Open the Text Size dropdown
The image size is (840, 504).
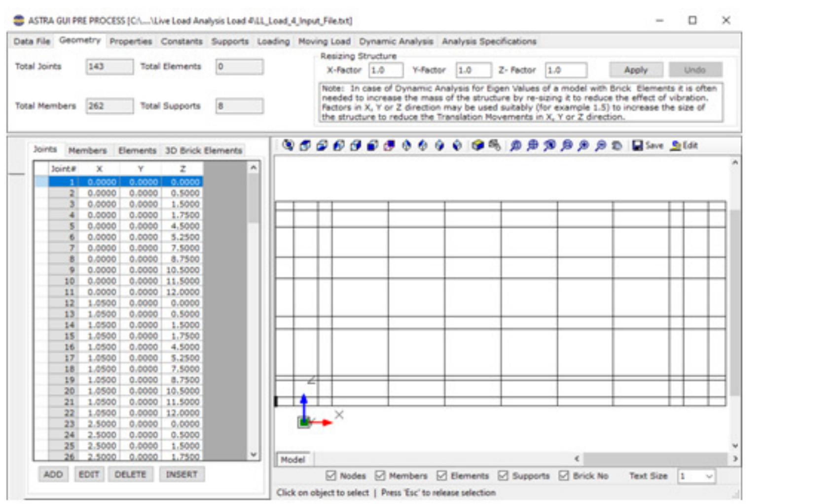[x=709, y=476]
